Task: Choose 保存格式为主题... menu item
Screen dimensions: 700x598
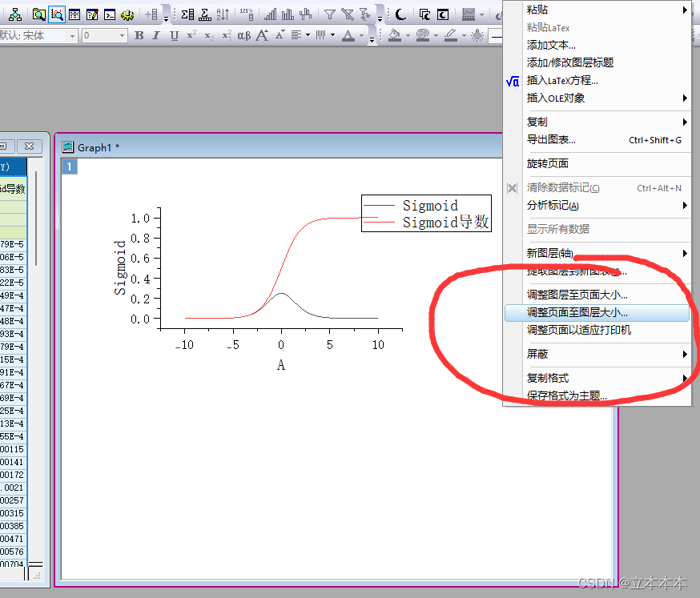Action: (597, 395)
